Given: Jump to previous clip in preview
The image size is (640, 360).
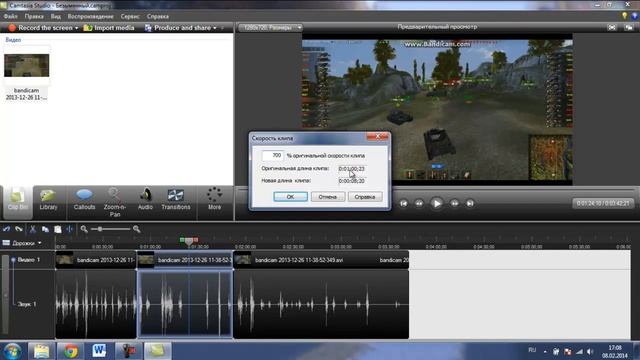Looking at the screenshot, I should 403,203.
